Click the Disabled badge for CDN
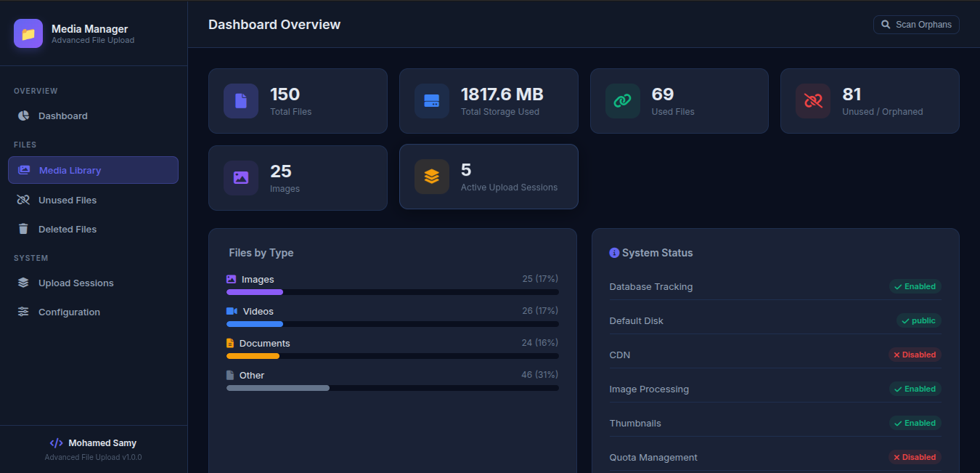The image size is (980, 473). [915, 355]
